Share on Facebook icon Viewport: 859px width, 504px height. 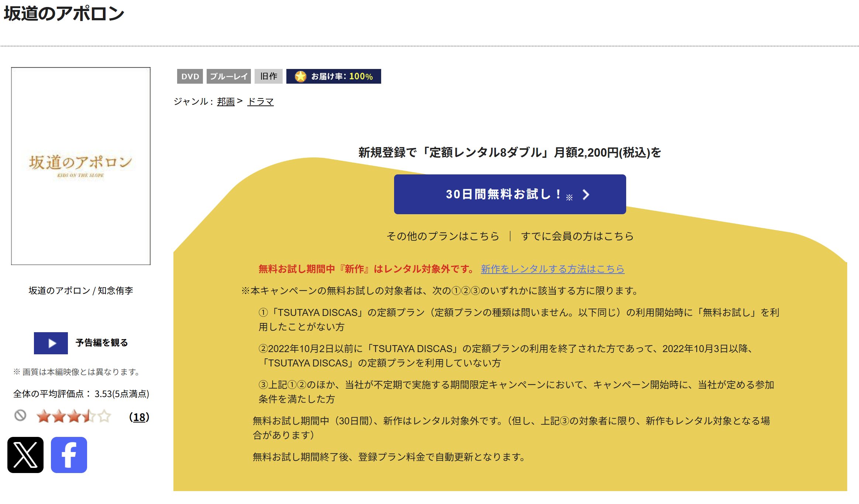[69, 455]
